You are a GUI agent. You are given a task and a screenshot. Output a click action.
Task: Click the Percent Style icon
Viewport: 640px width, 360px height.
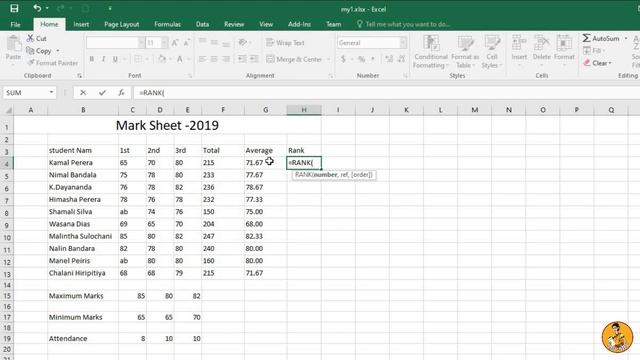pyautogui.click(x=361, y=59)
